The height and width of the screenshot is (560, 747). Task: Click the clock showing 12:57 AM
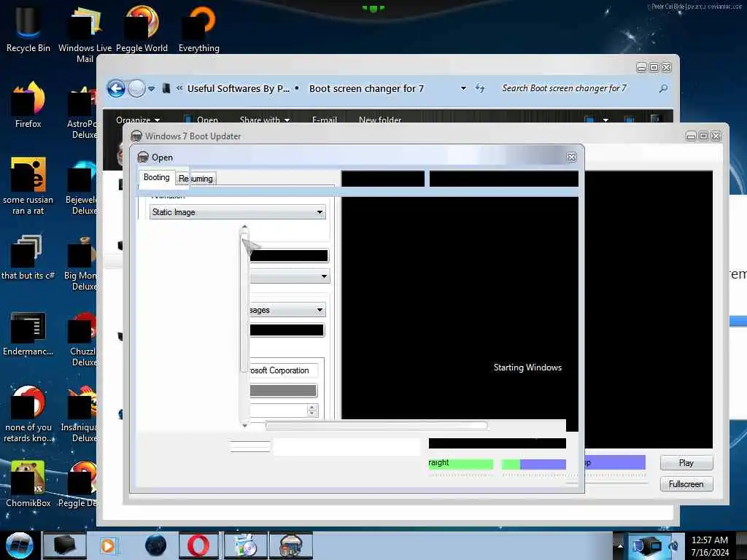pos(709,540)
